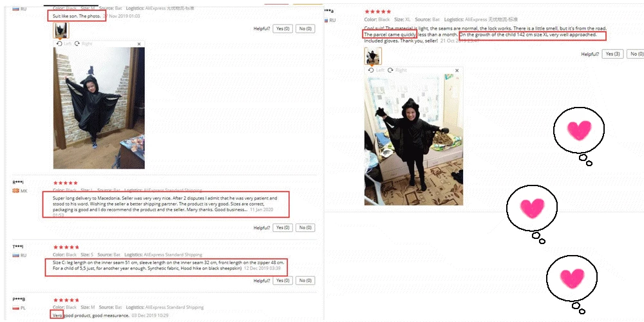
Task: Click 'The parcel came quickly' text in the review
Action: (x=390, y=35)
